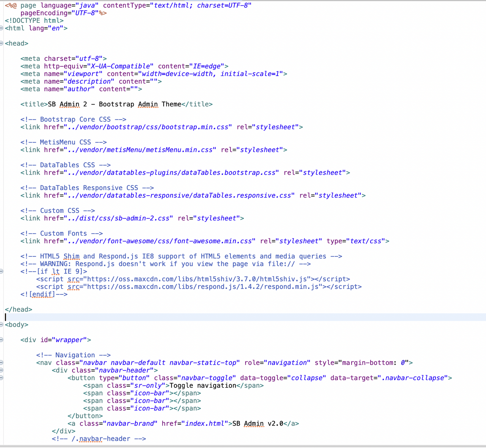Click the "HTML5 Shim and Respond.js" comment line

tap(181, 256)
